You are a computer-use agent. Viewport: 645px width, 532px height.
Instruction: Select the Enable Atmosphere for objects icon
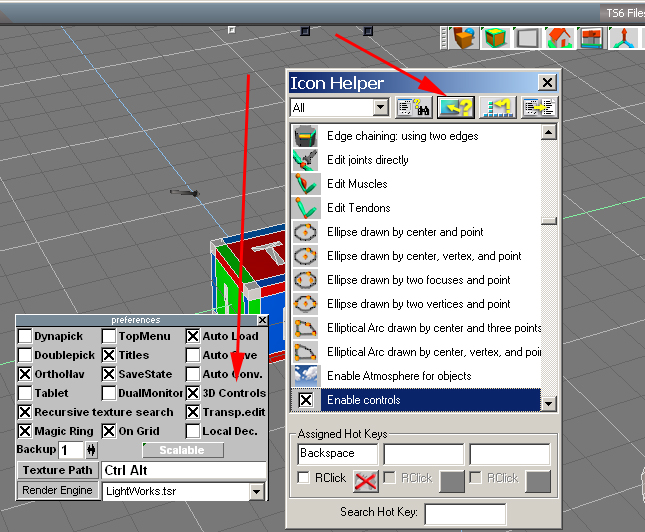point(305,376)
